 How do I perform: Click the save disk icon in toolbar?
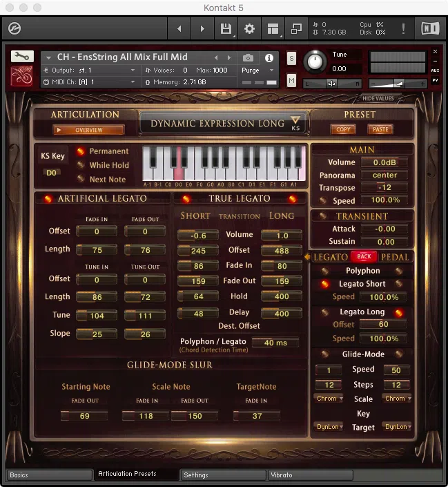coord(226,28)
